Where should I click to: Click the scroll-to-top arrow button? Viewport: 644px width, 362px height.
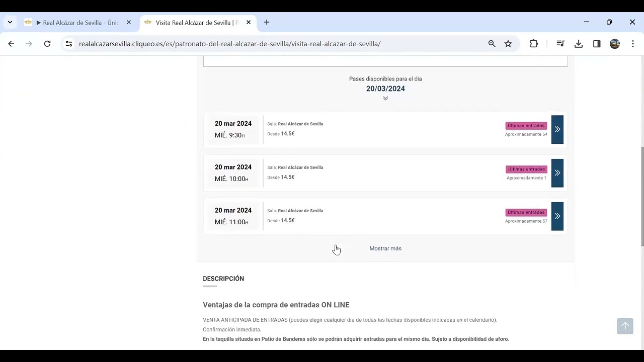pyautogui.click(x=625, y=326)
